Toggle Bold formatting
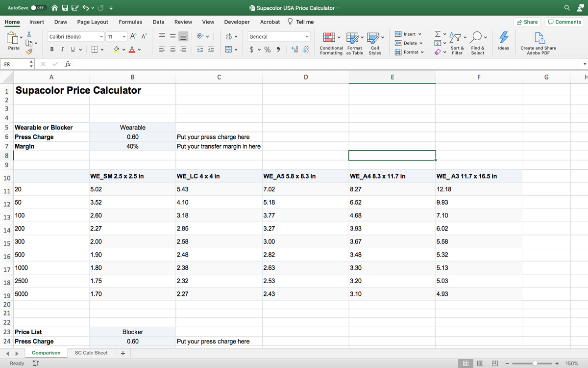588x368 pixels. [x=51, y=49]
